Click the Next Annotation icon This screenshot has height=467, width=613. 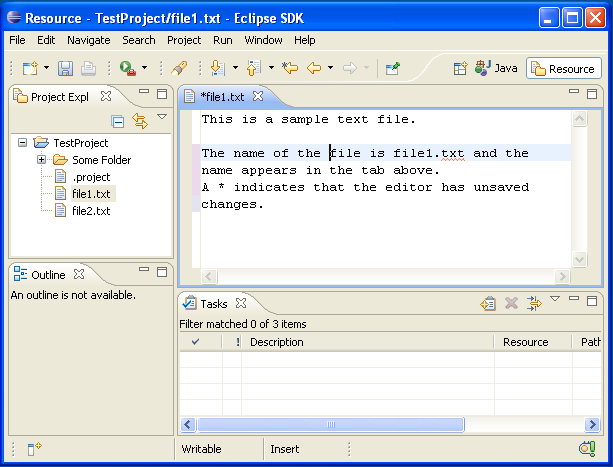pos(218,68)
